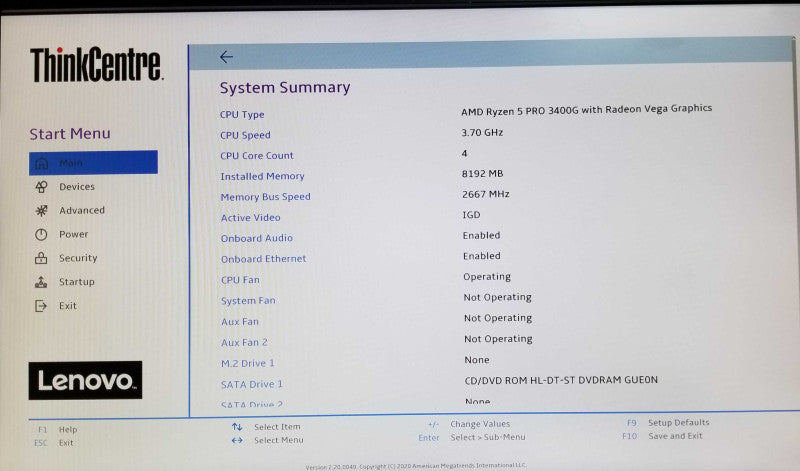Image resolution: width=800 pixels, height=471 pixels.
Task: Click Operating value for CPU Fan
Action: (x=487, y=277)
